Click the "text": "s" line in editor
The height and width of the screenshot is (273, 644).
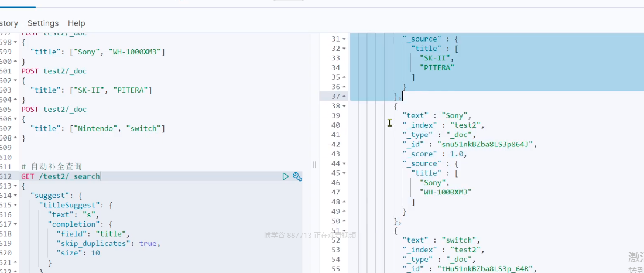click(74, 214)
